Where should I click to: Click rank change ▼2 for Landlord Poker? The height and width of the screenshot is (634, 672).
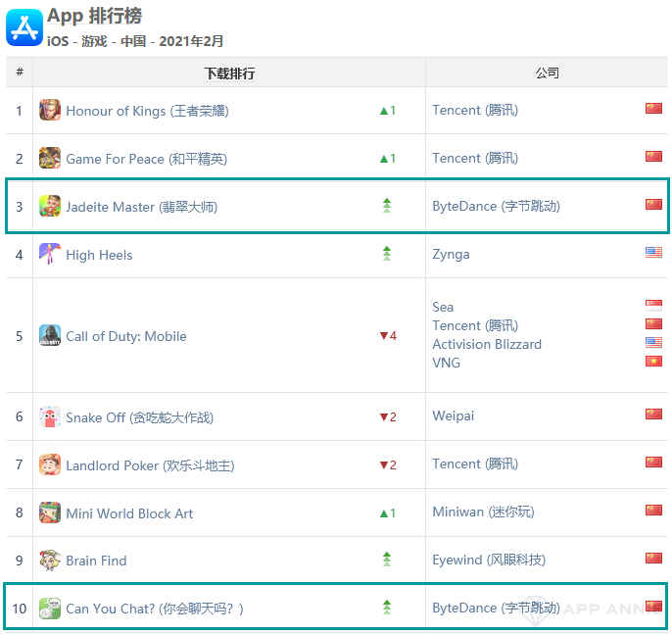coord(388,465)
